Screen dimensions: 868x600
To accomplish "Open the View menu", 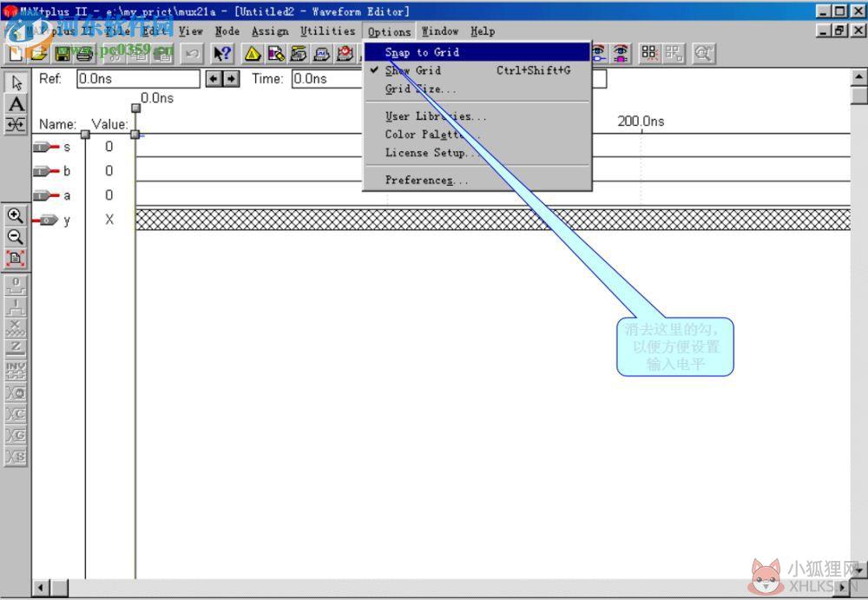I will coord(191,31).
